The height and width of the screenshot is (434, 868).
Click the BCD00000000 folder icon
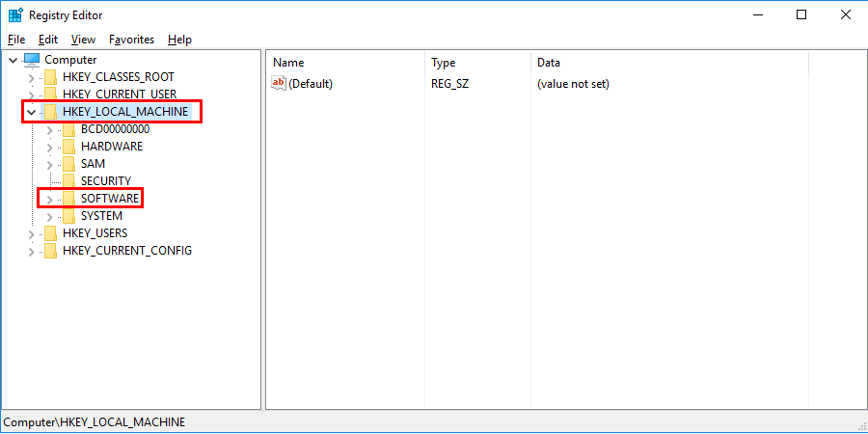click(68, 129)
